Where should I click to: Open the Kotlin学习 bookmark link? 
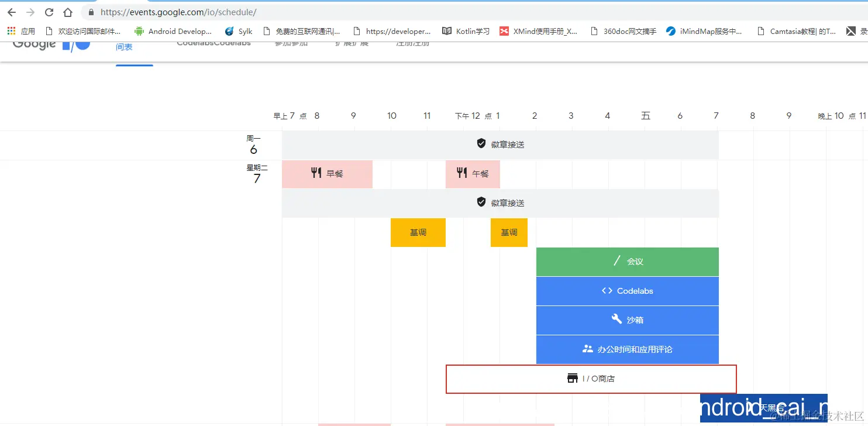[x=465, y=31]
